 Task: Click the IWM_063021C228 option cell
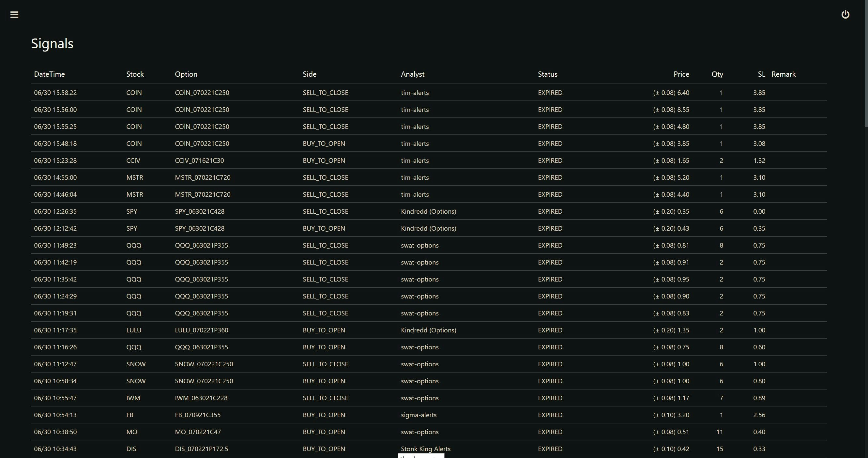click(x=201, y=398)
